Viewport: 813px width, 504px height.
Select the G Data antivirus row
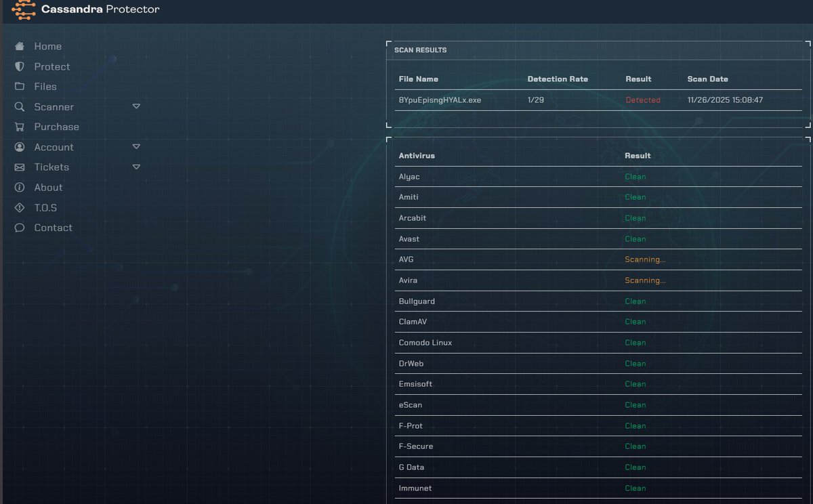[x=598, y=467]
